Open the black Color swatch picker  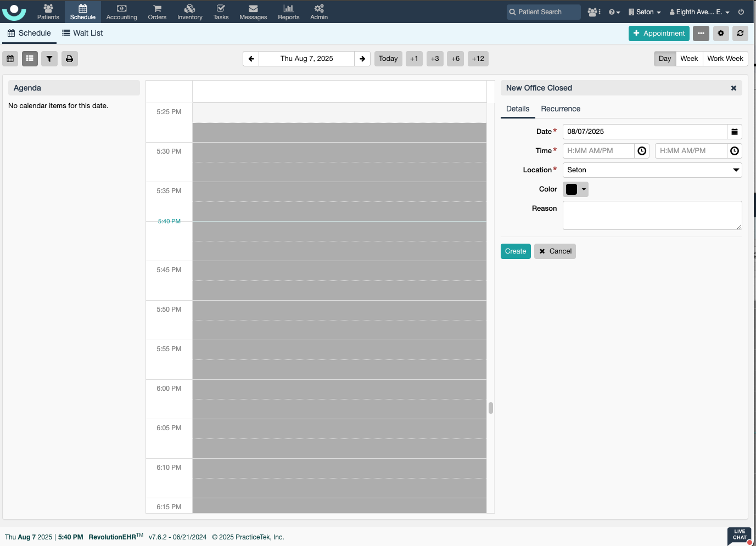coord(575,189)
